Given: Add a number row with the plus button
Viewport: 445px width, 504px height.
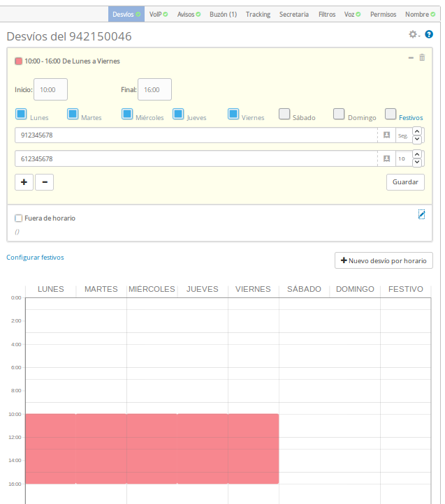Looking at the screenshot, I should click(x=24, y=182).
